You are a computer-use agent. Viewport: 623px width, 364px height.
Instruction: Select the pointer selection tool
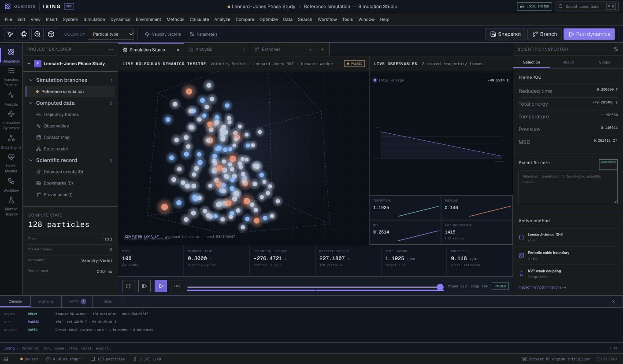click(x=10, y=34)
